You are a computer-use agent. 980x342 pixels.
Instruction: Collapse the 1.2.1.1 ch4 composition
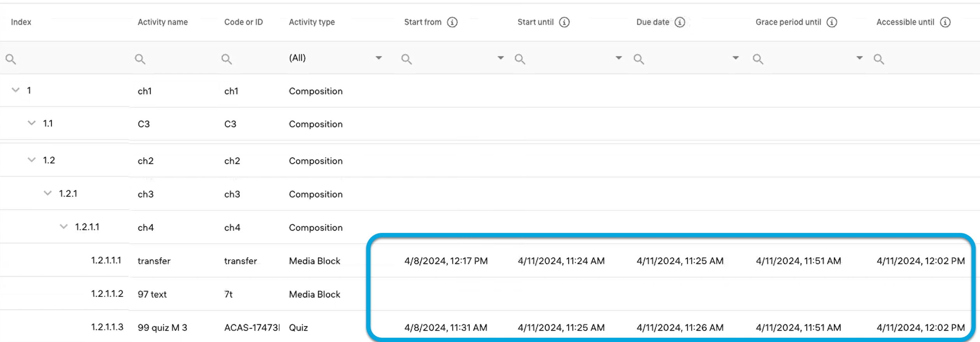[64, 226]
